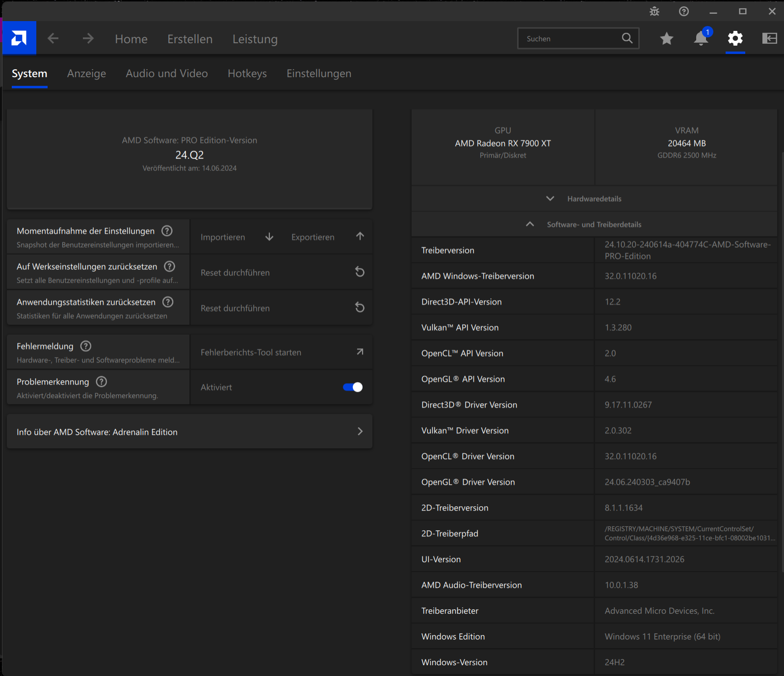Click the Direct3D Driver Version value 9.17.11.0267
The image size is (784, 676).
pos(628,405)
